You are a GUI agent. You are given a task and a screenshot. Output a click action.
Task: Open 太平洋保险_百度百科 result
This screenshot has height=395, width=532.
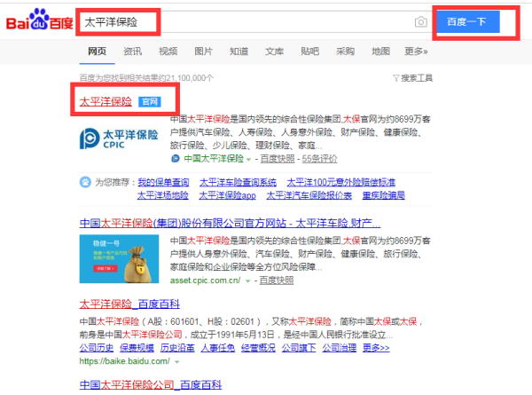(x=129, y=304)
